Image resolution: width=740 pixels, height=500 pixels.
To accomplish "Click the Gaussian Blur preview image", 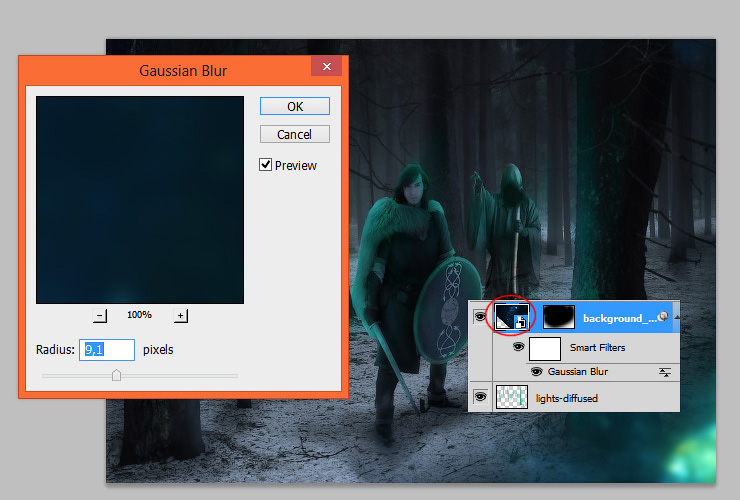I will [140, 200].
